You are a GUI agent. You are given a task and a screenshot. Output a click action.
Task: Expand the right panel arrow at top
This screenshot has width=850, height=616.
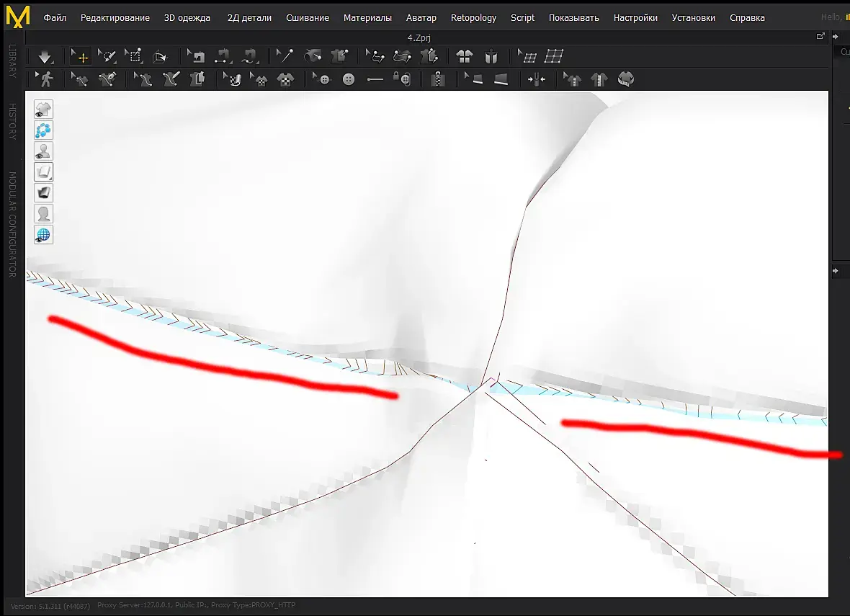pyautogui.click(x=836, y=36)
